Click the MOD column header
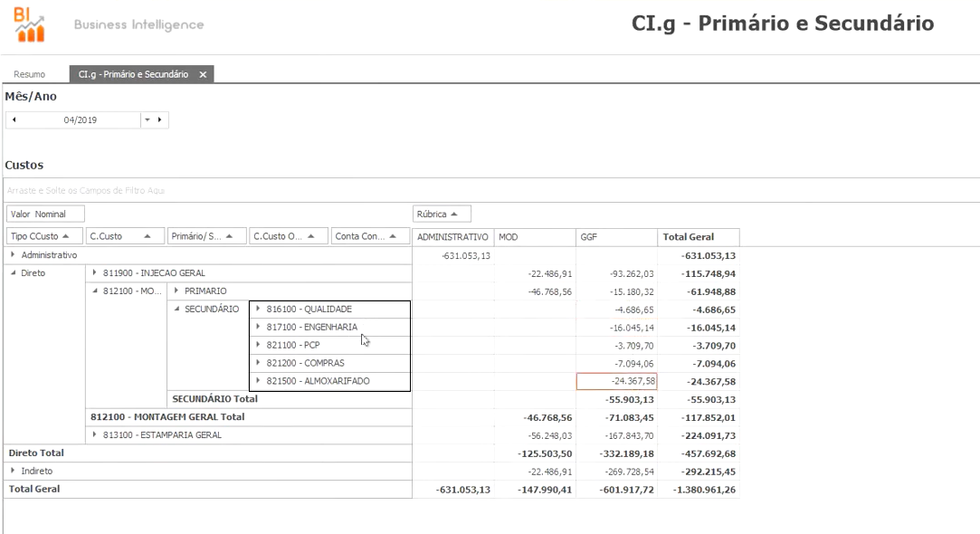Image resolution: width=980 pixels, height=534 pixels. tap(535, 237)
